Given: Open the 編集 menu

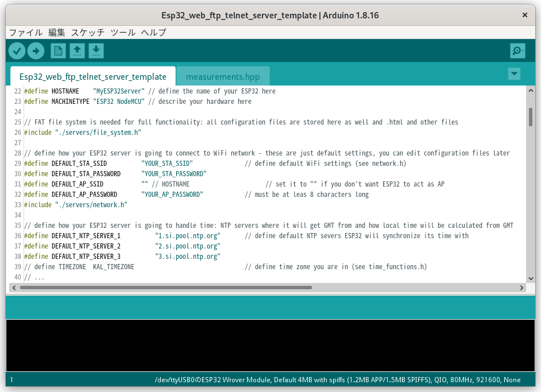Looking at the screenshot, I should click(x=57, y=32).
